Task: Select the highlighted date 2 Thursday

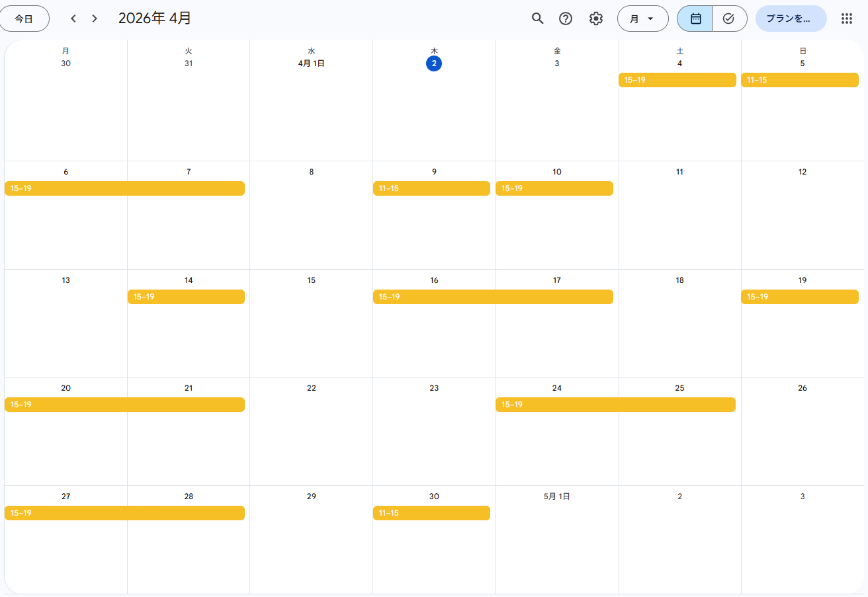Action: click(434, 63)
